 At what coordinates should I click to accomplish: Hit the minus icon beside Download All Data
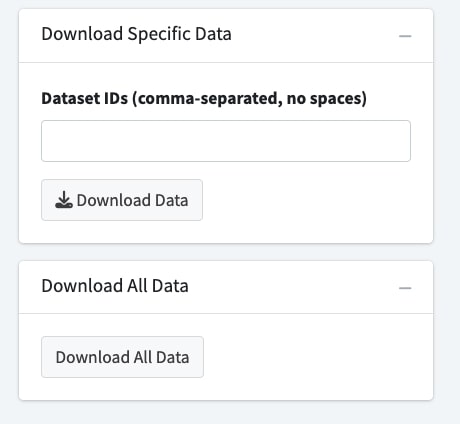(405, 288)
